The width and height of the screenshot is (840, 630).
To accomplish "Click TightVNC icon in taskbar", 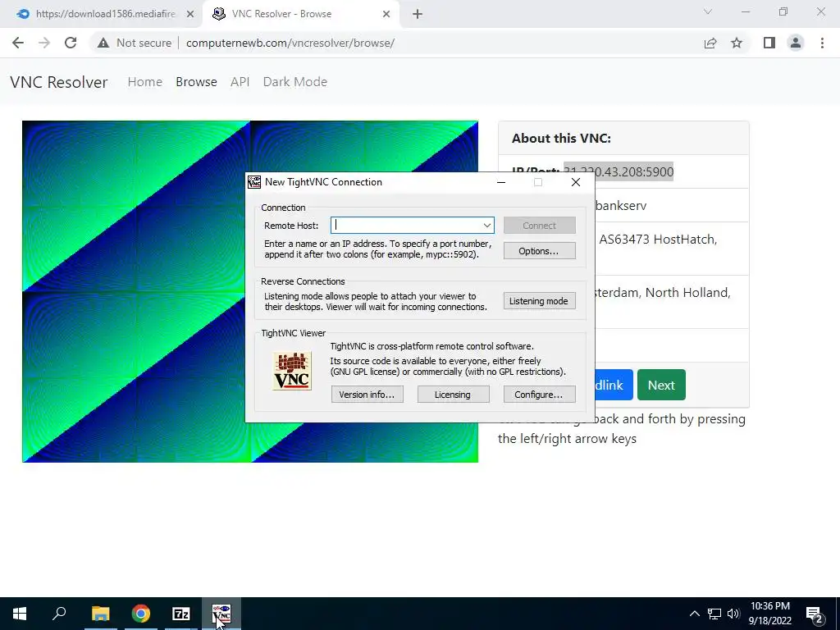I will [x=221, y=614].
